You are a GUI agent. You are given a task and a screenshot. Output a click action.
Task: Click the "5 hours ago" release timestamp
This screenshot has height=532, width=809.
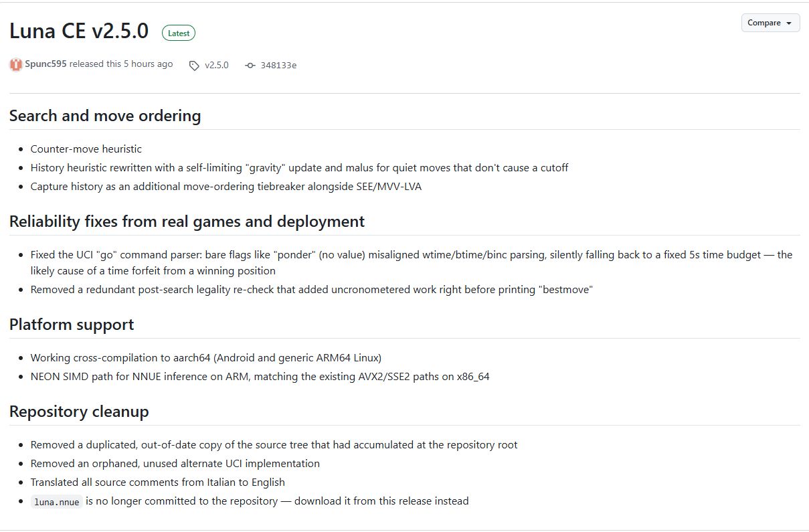pyautogui.click(x=148, y=64)
